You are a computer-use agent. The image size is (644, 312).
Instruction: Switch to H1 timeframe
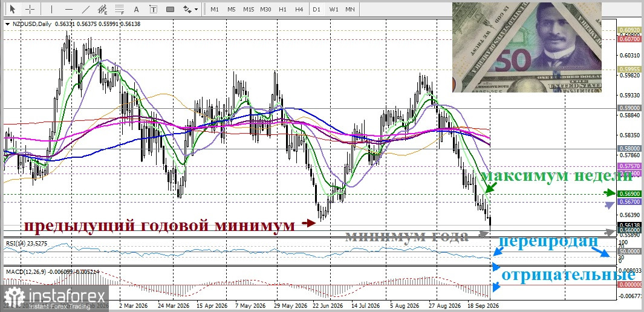coord(282,8)
